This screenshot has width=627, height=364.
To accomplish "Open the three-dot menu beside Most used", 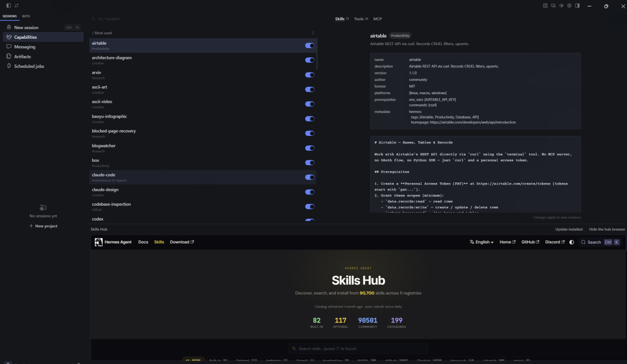I will [x=313, y=33].
